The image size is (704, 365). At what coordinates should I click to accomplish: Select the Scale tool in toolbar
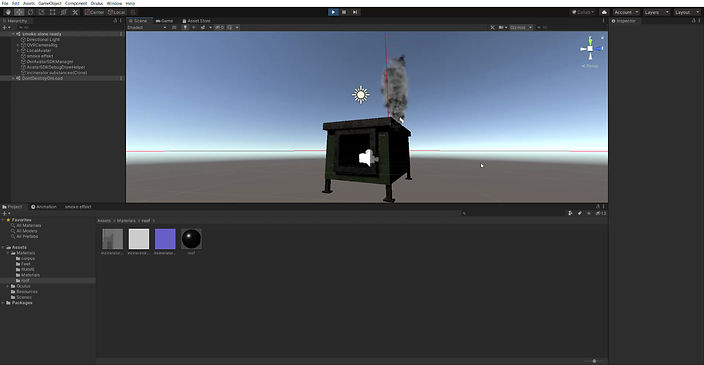pyautogui.click(x=42, y=12)
